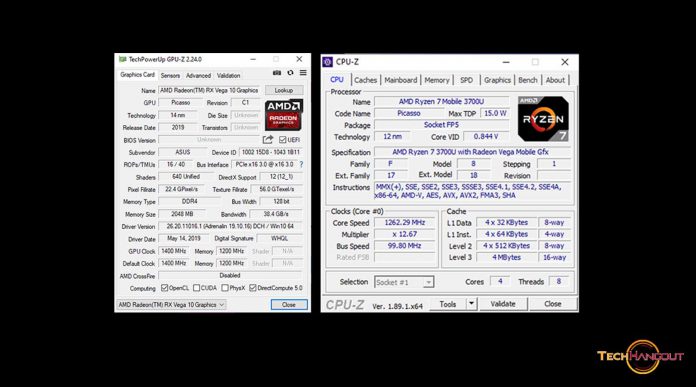Open the GPU-Z hamburger menu icon

[303, 73]
